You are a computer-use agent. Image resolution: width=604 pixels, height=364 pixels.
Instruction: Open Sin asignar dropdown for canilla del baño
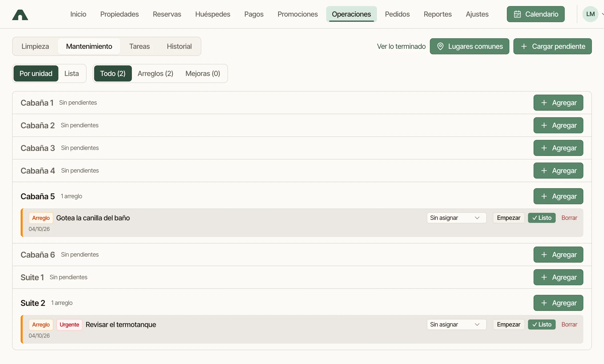[457, 218]
